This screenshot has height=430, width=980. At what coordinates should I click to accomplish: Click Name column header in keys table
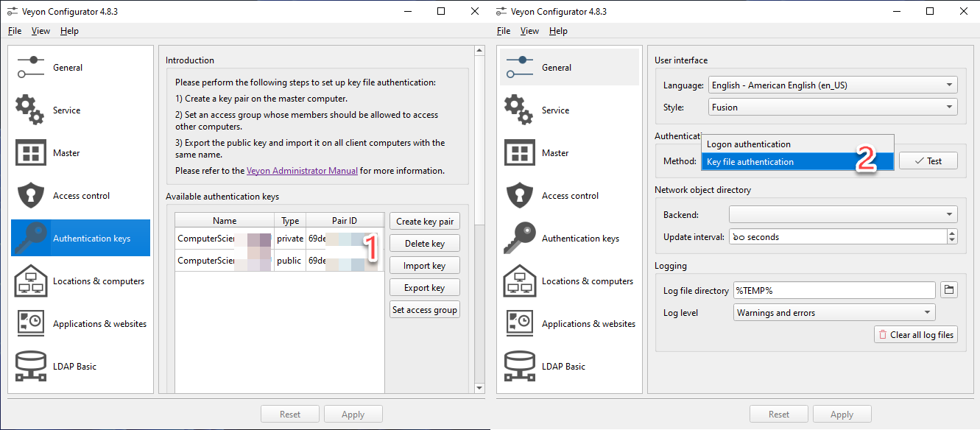click(x=225, y=221)
